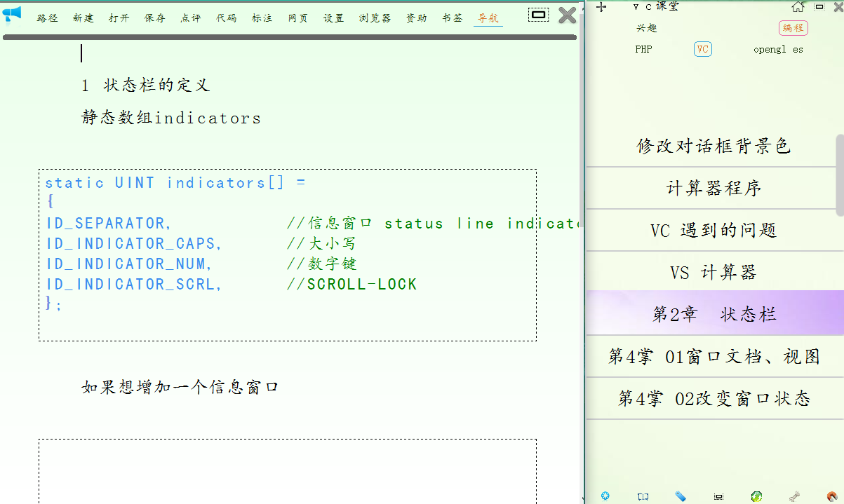Screen dimensions: 844x504
Task: Click the gray X icon beside the toolbar
Action: pos(567,15)
